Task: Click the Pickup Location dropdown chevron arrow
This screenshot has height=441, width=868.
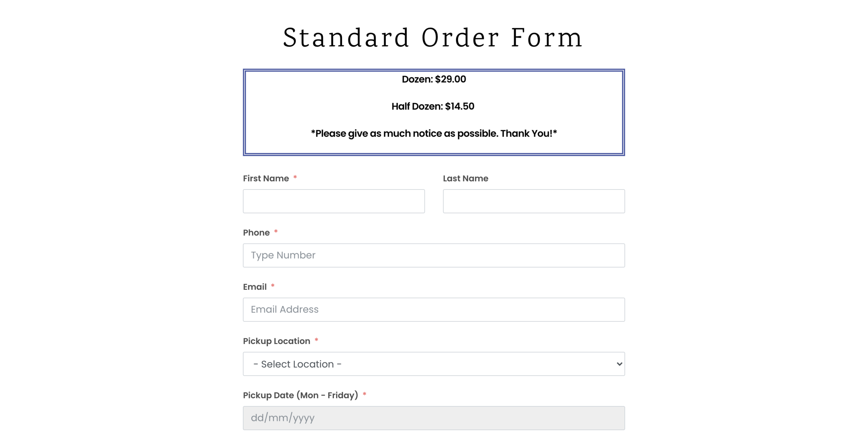Action: (619, 364)
